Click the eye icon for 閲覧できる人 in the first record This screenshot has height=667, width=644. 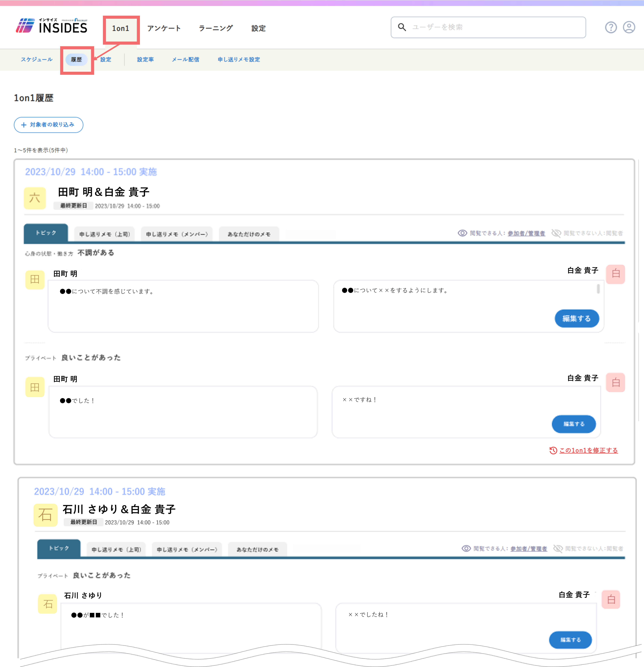462,233
